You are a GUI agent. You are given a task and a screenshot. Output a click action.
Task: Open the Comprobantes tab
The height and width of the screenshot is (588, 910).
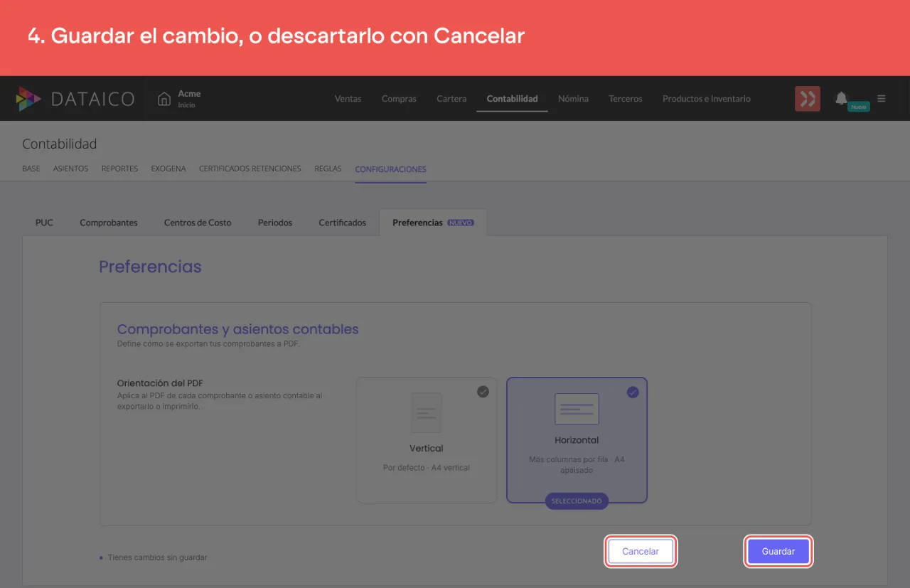click(109, 223)
